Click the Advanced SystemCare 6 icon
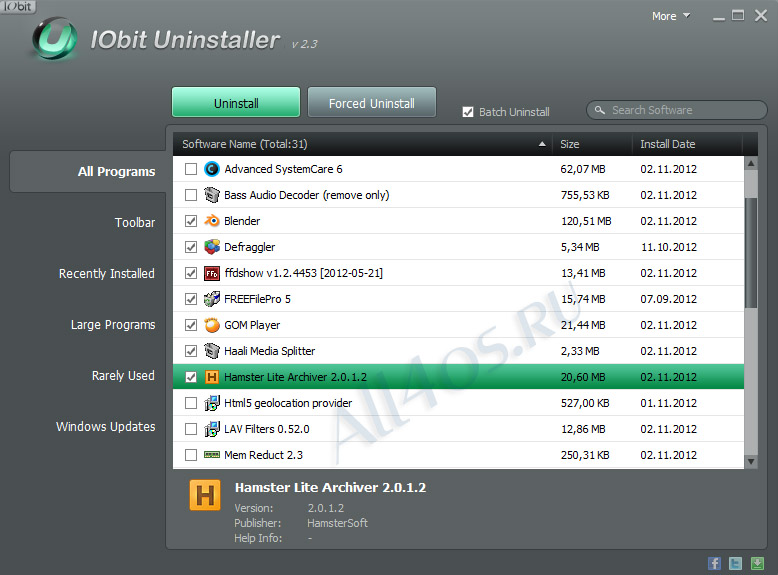778x575 pixels. [212, 169]
